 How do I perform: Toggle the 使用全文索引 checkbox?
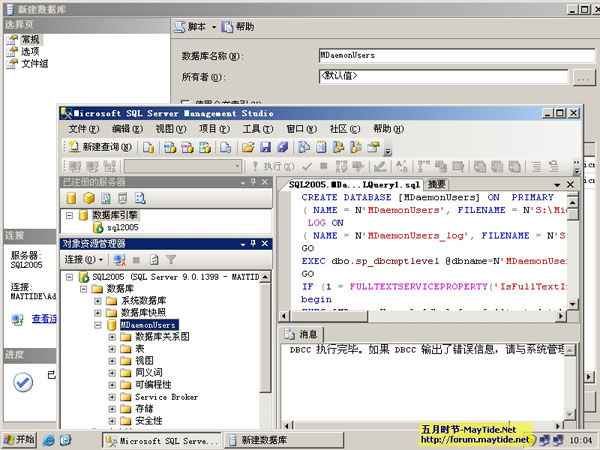pyautogui.click(x=186, y=101)
